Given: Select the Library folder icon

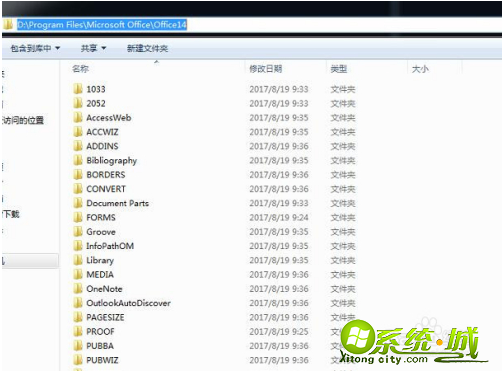Looking at the screenshot, I should pyautogui.click(x=78, y=260).
